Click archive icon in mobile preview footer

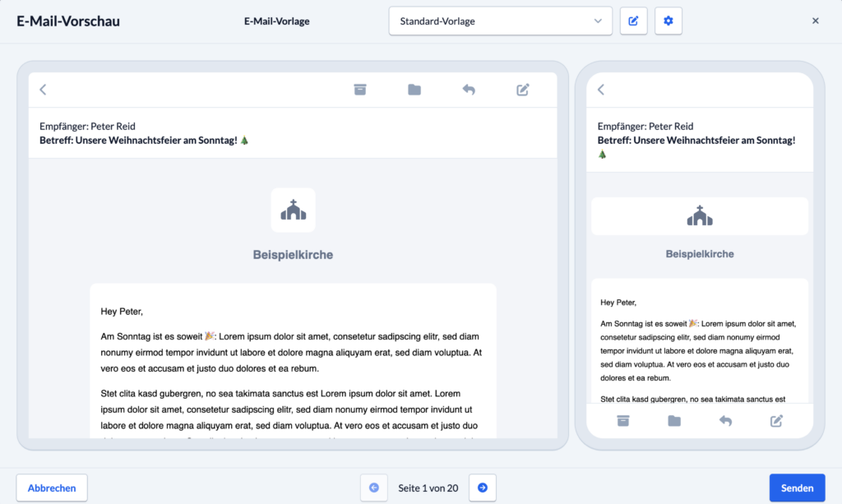[623, 421]
